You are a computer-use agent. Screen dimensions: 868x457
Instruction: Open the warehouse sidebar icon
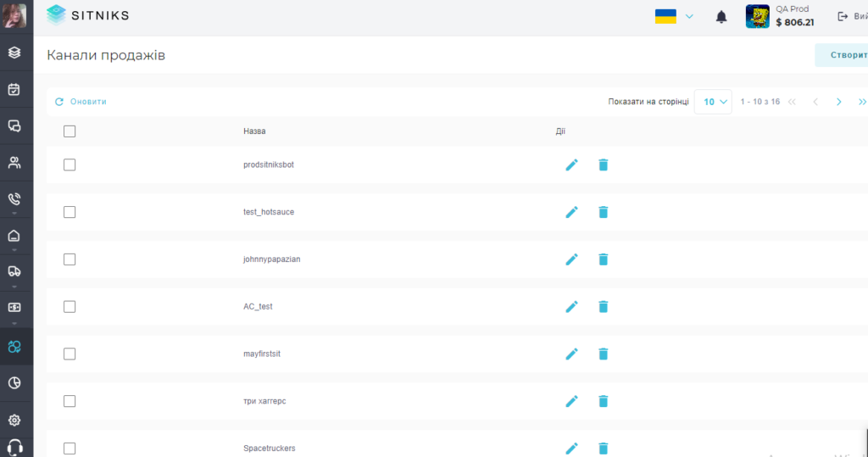pyautogui.click(x=14, y=236)
